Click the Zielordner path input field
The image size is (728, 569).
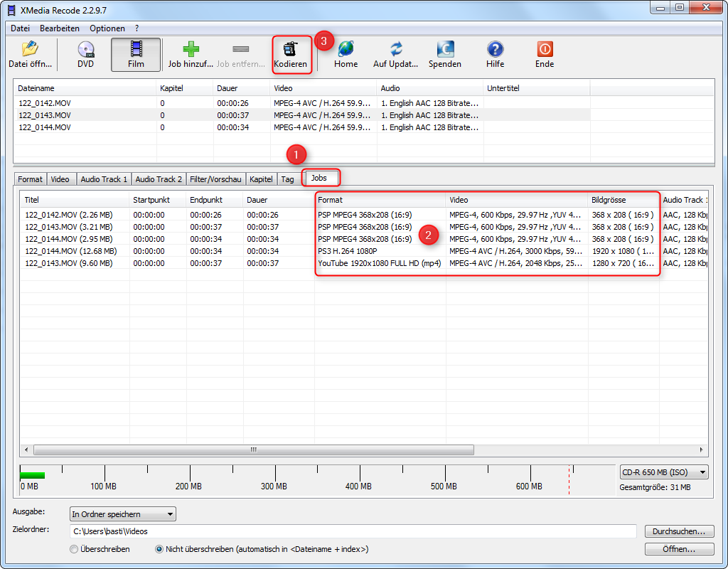coord(353,531)
